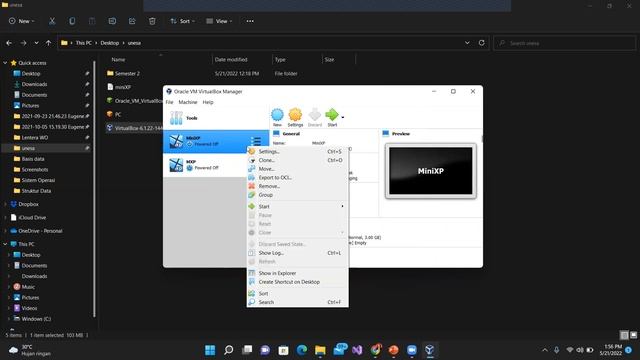The image size is (640, 360).
Task: Choose Create Shortcut on Desktop
Action: pos(297,282)
